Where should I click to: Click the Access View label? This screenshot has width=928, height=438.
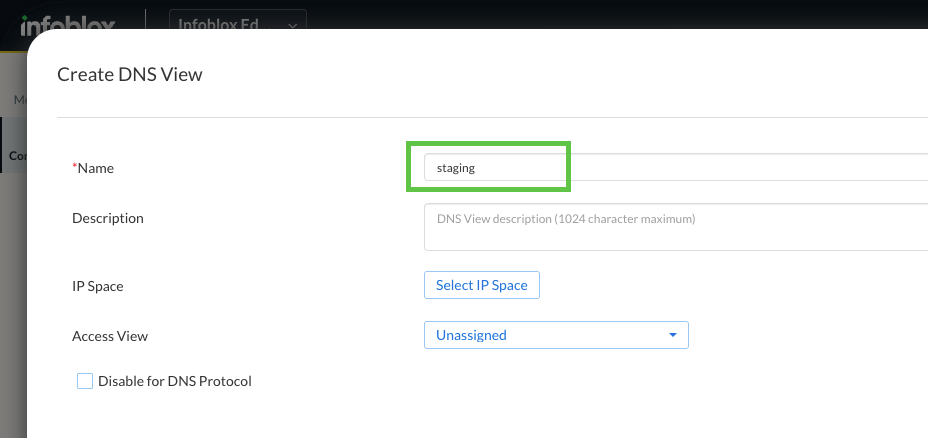point(110,336)
